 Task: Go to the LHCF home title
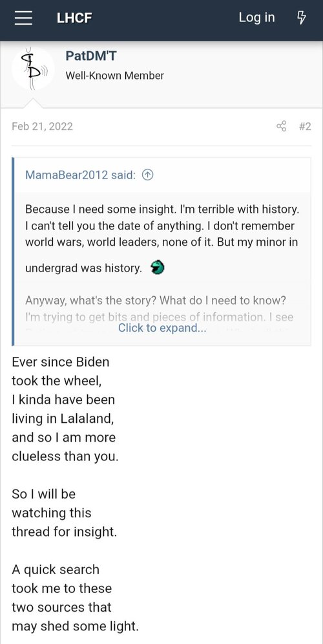point(74,18)
